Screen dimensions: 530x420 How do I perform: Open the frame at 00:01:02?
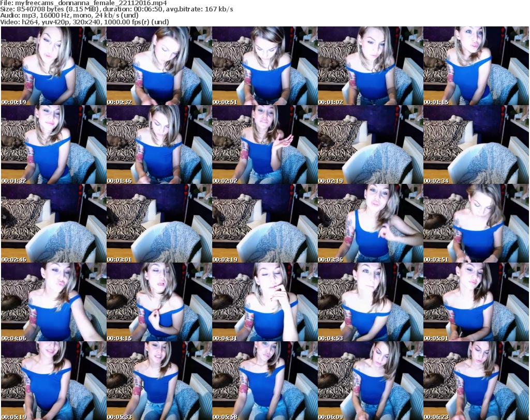pyautogui.click(x=370, y=66)
